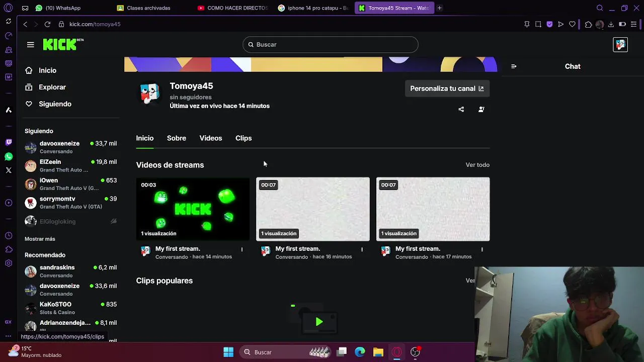Open sandraskins recommended channel
Screen dimensions: 644x362
click(70, 271)
